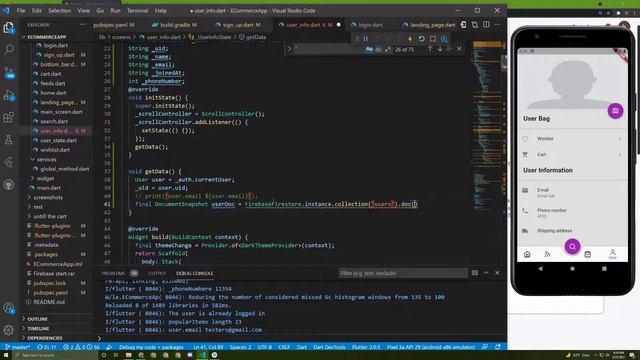Screen dimensions: 640x360
Task: Open the Terminal menu
Action: pos(138,11)
